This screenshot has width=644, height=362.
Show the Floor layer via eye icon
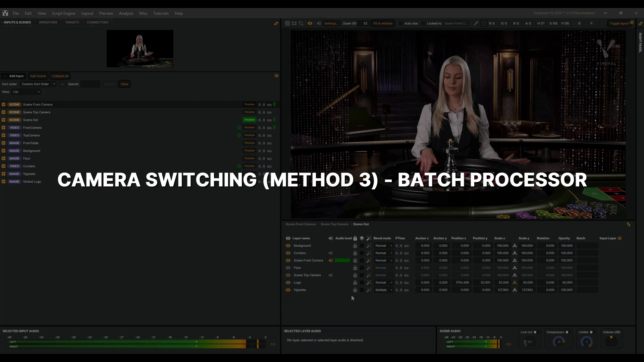tap(288, 268)
